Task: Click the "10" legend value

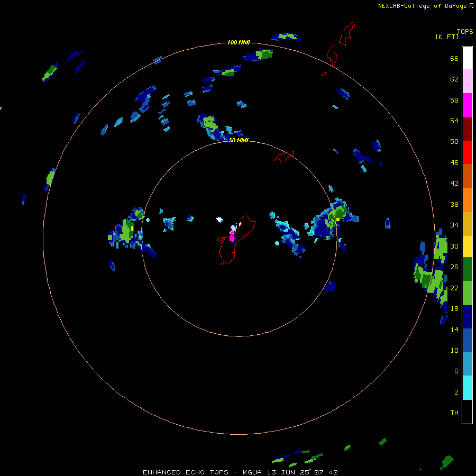Action: 454,350
